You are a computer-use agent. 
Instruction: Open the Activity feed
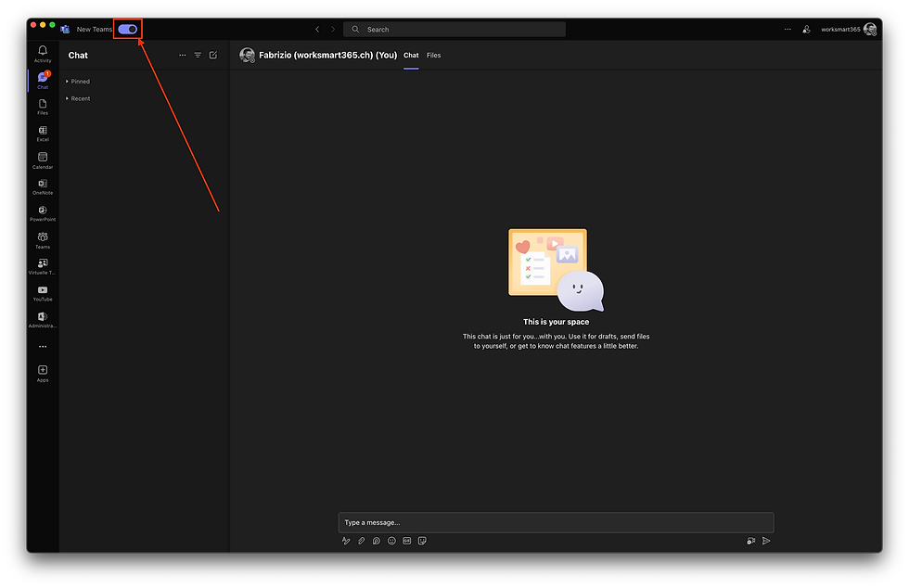point(43,54)
